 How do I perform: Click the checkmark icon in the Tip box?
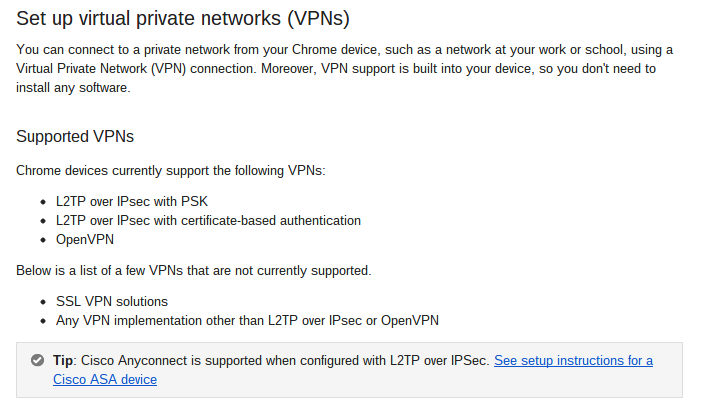[x=37, y=360]
